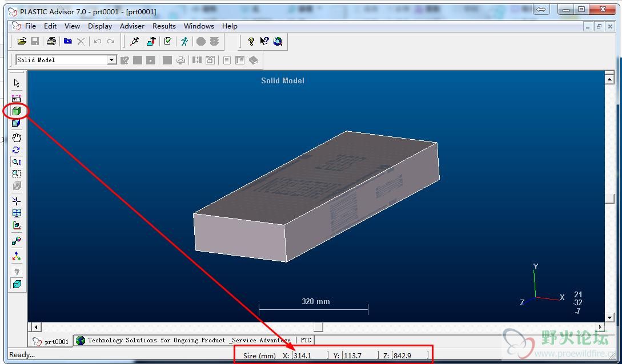Click the greyed printer icon in results toolbar

click(180, 60)
